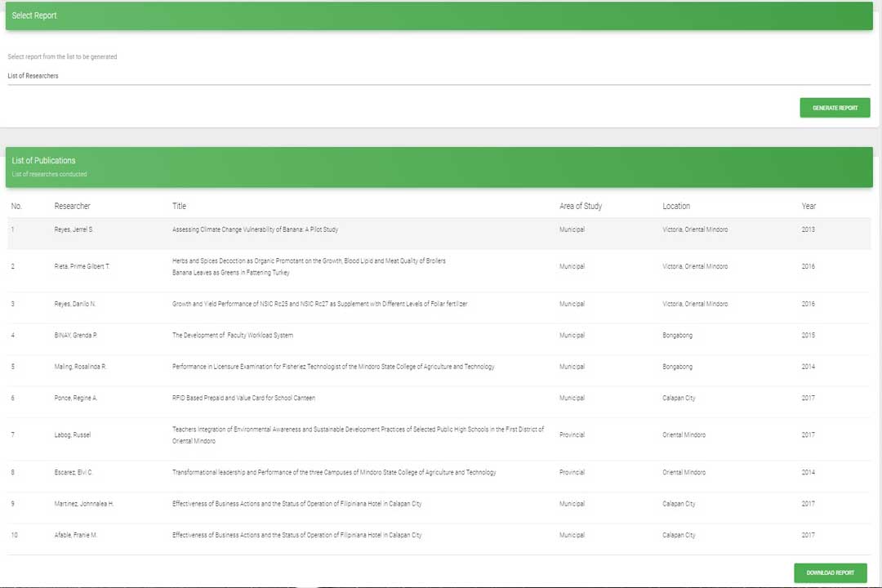The height and width of the screenshot is (588, 882).
Task: Click the No. column header
Action: click(x=16, y=206)
